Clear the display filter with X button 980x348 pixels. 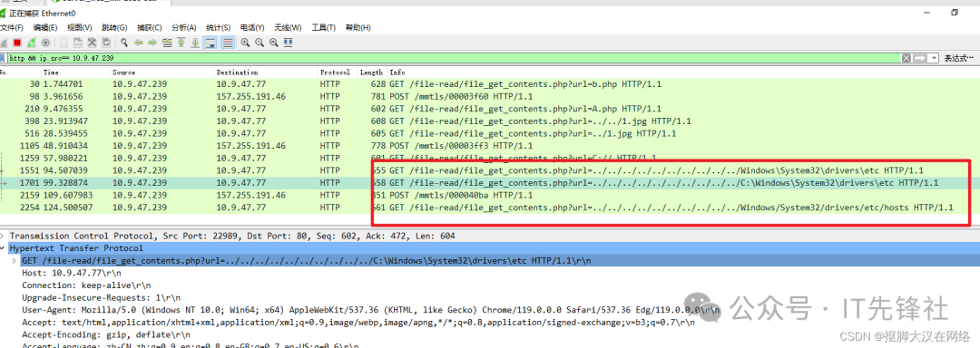[906, 58]
